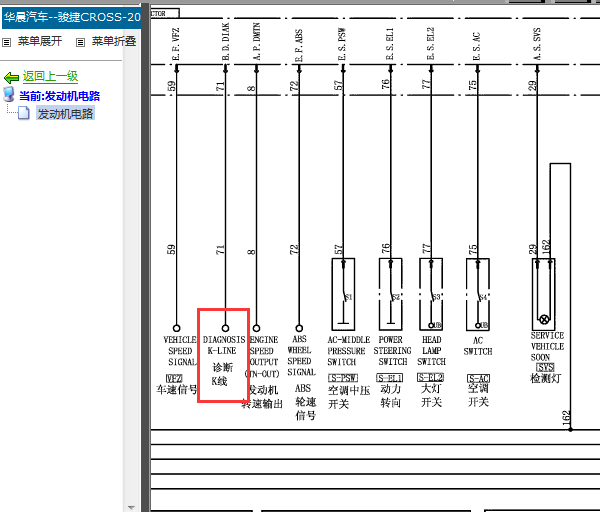Click the sidebar scrollbar down arrow
Screen dimensions: 600x512
click(132, 507)
